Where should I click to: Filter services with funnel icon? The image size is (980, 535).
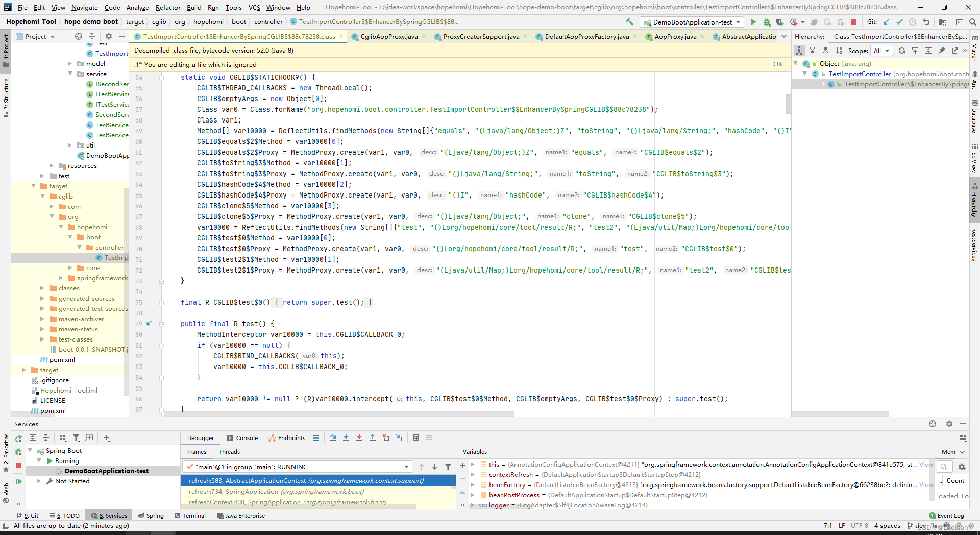coord(77,437)
